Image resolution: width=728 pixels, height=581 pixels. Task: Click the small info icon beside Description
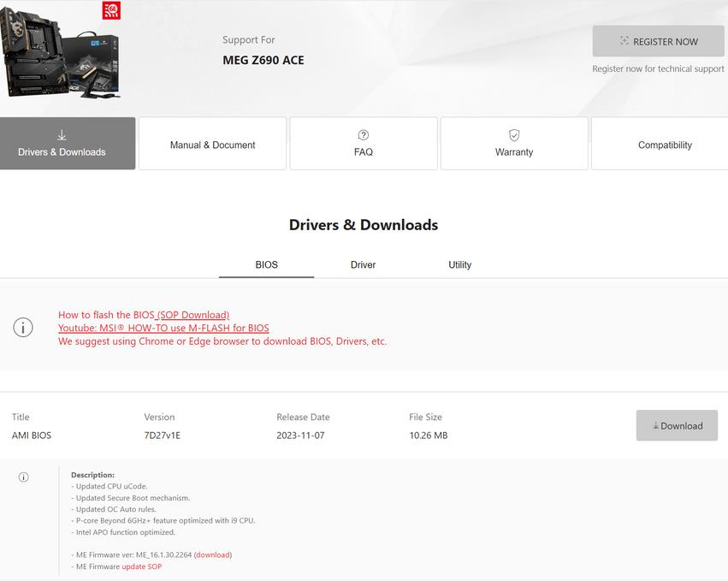(x=23, y=477)
